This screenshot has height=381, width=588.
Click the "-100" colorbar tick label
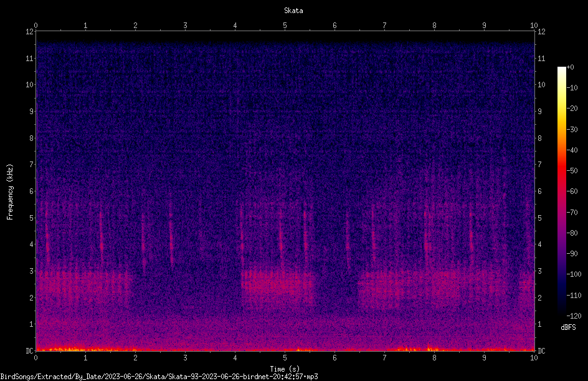click(x=574, y=274)
